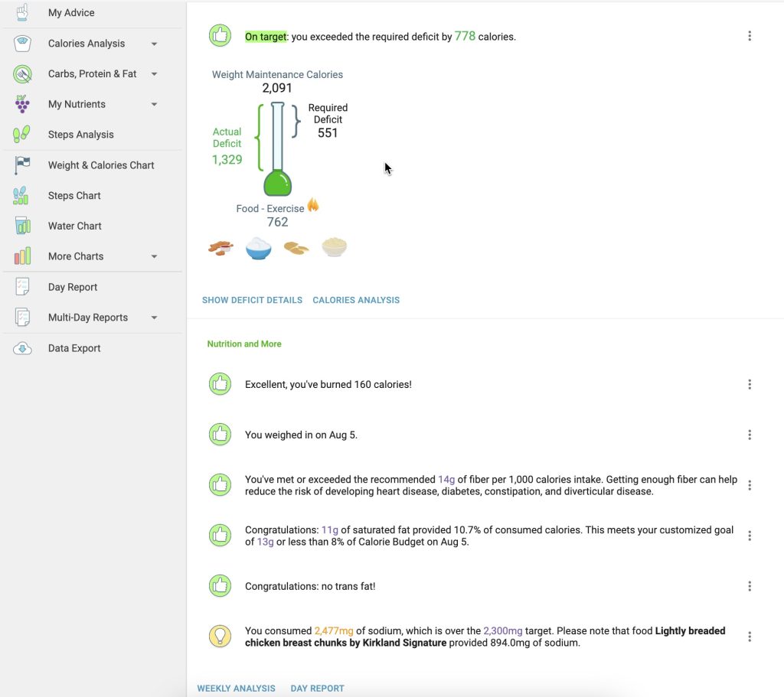
Task: Expand Carbs, Protein & Fat submenu
Action: [x=155, y=74]
